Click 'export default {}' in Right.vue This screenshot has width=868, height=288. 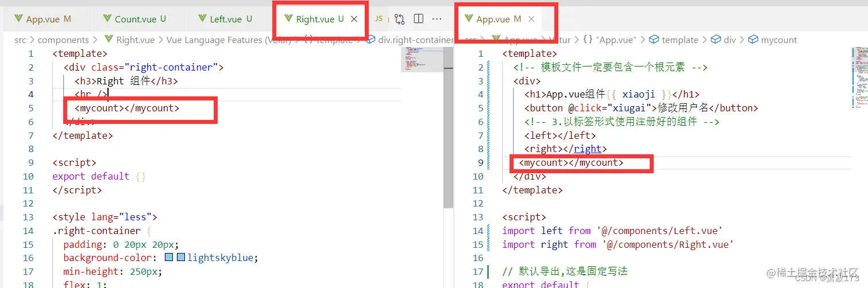[x=99, y=176]
